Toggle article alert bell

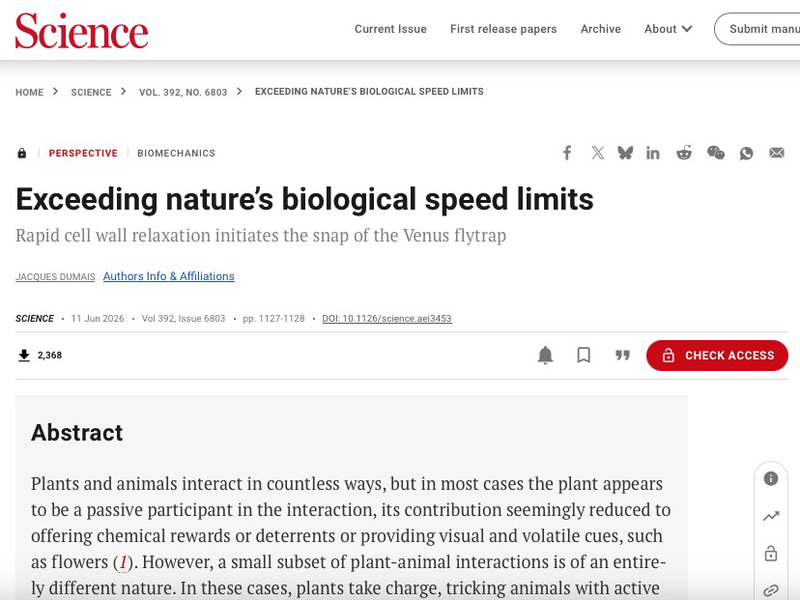pyautogui.click(x=545, y=355)
